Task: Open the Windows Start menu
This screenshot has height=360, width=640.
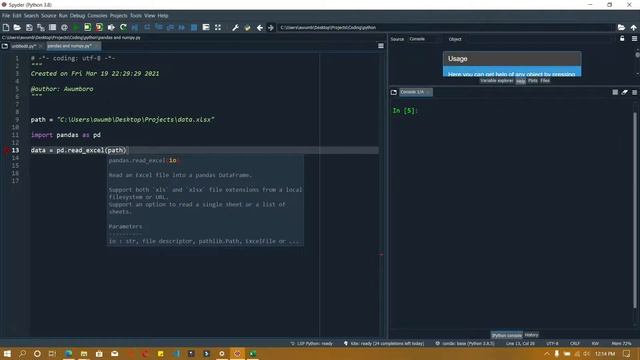Action: [7, 353]
